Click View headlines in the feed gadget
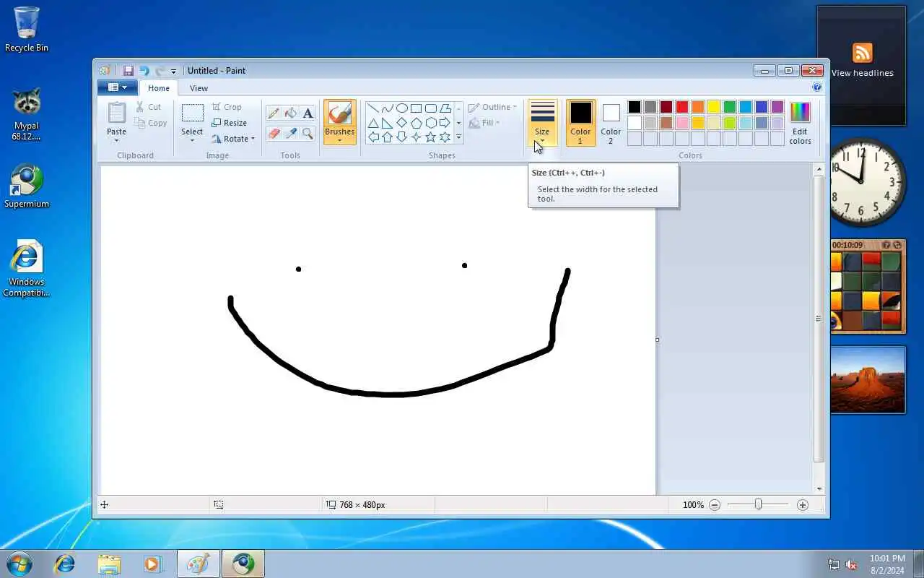This screenshot has height=578, width=924. (x=862, y=73)
